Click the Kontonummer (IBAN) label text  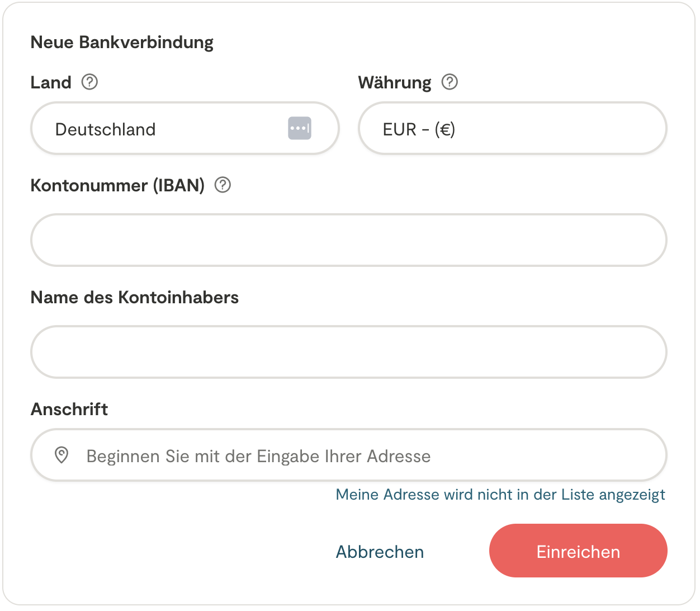(117, 185)
